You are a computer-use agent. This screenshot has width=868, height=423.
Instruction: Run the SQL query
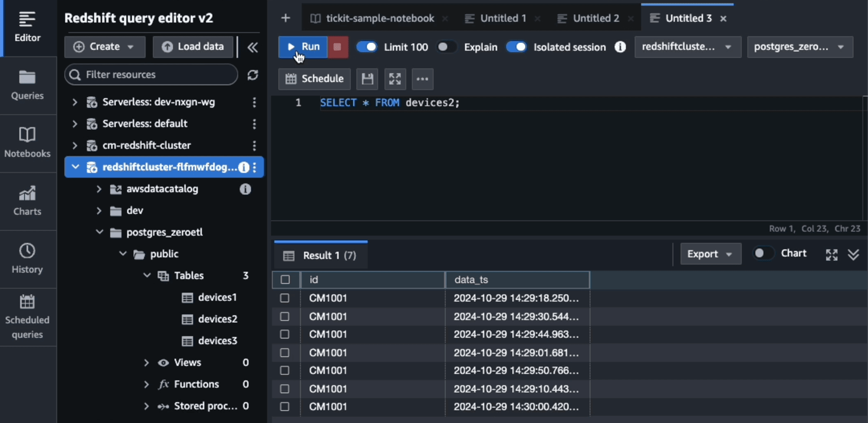pyautogui.click(x=303, y=47)
